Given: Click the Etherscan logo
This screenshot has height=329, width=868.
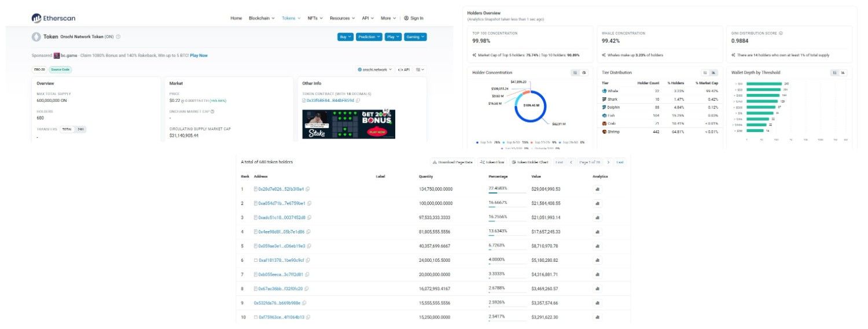Looking at the screenshot, I should coord(53,18).
